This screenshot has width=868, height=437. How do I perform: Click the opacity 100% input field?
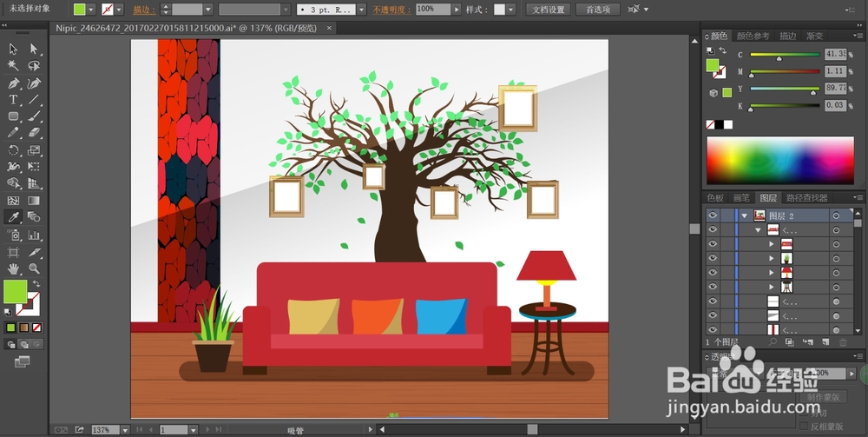tap(433, 10)
